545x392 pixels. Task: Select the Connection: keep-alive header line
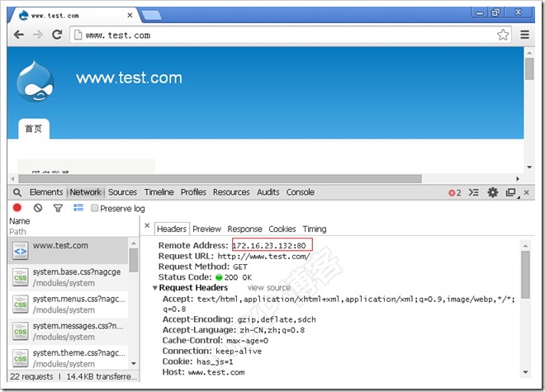[212, 351]
